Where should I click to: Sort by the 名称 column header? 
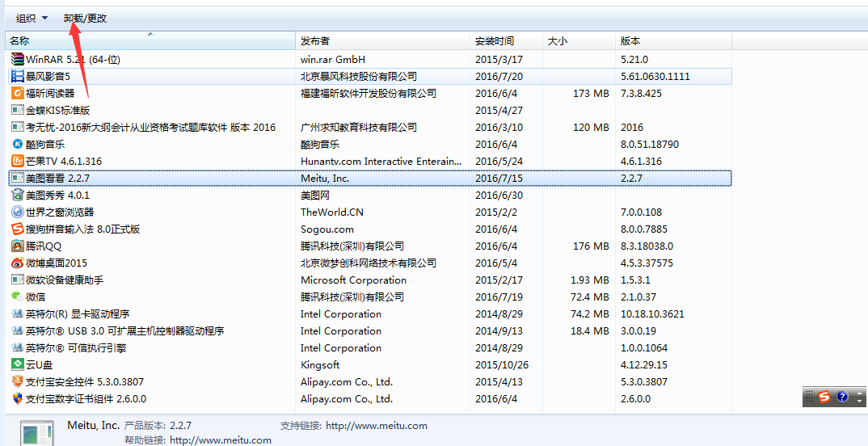[150, 41]
